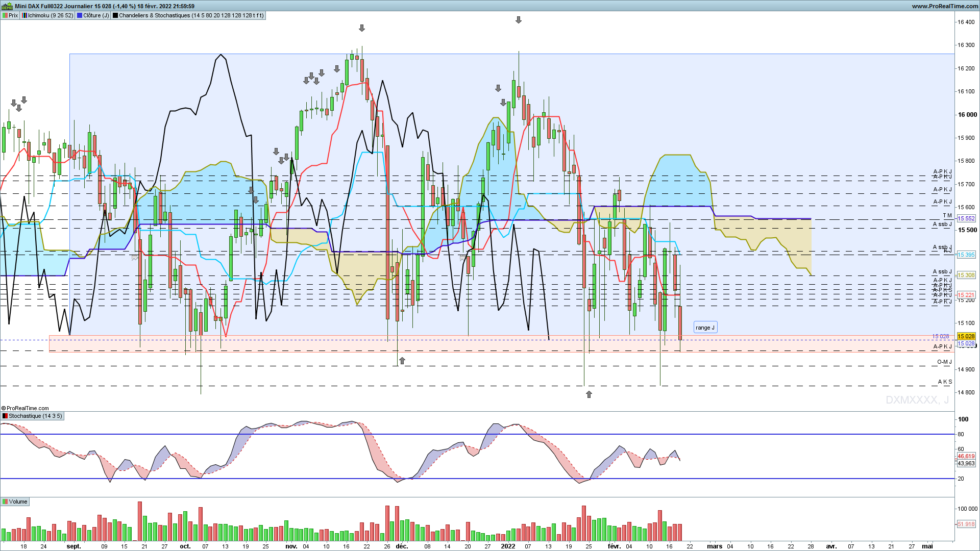Click the 'mars' month label on time axis

coord(715,546)
